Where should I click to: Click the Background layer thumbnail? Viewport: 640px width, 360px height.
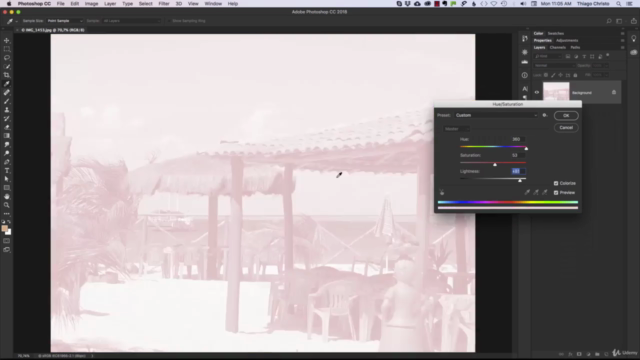[556, 91]
